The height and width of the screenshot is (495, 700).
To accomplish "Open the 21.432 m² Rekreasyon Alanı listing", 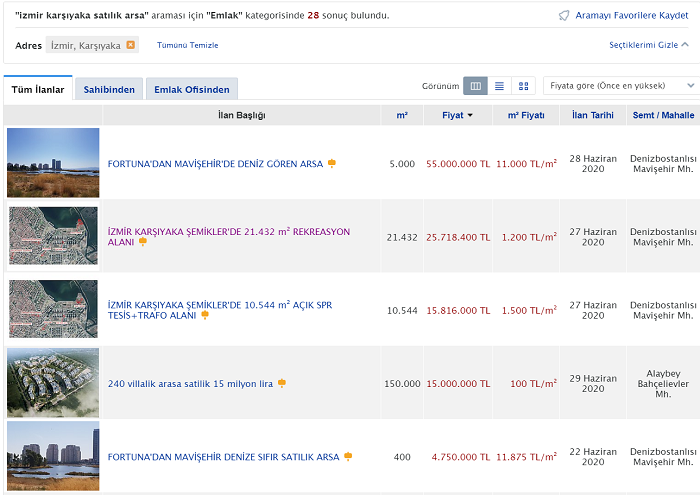I will 228,231.
